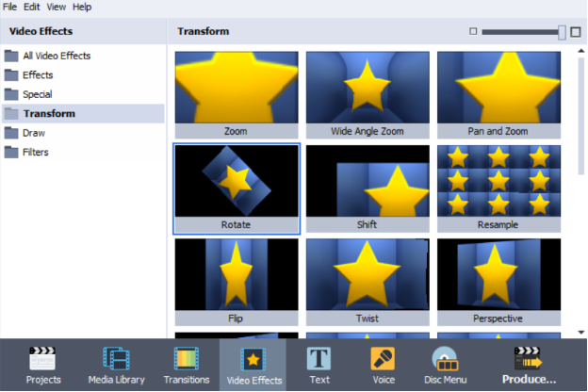
Task: Pick the Perspective effect thumbnail
Action: click(x=498, y=282)
